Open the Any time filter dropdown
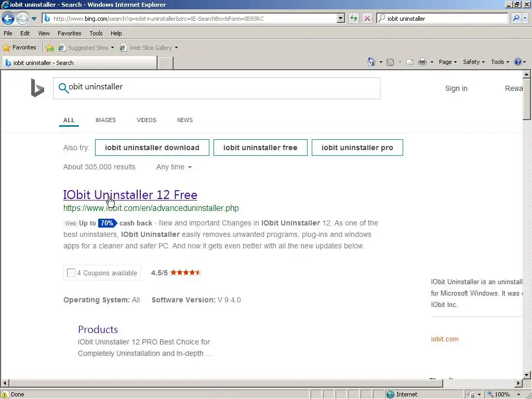Image resolution: width=532 pixels, height=399 pixels. pos(174,167)
